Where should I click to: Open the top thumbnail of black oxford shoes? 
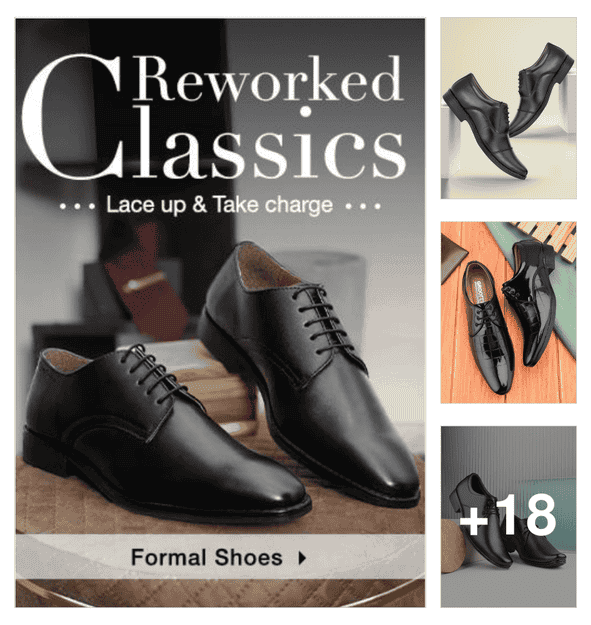pos(508,108)
